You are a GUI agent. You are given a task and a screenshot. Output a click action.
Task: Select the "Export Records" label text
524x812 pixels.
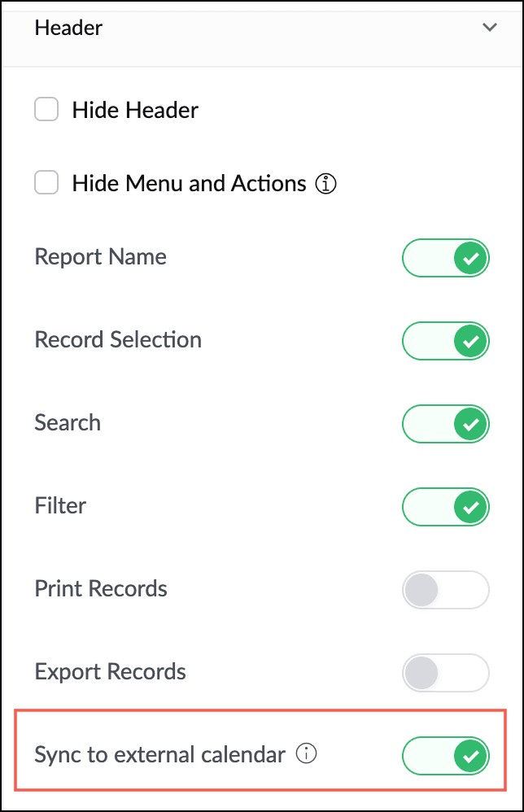110,671
